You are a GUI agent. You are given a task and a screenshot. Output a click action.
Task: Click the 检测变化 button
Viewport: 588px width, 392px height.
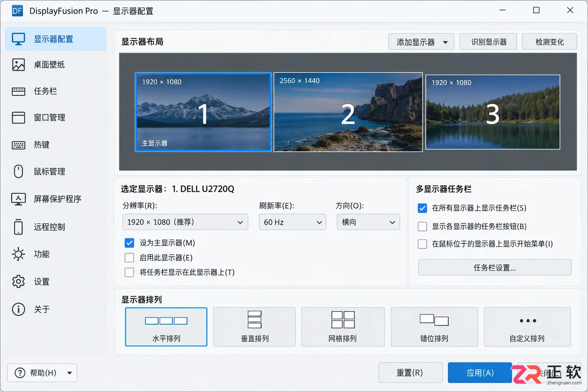[550, 42]
